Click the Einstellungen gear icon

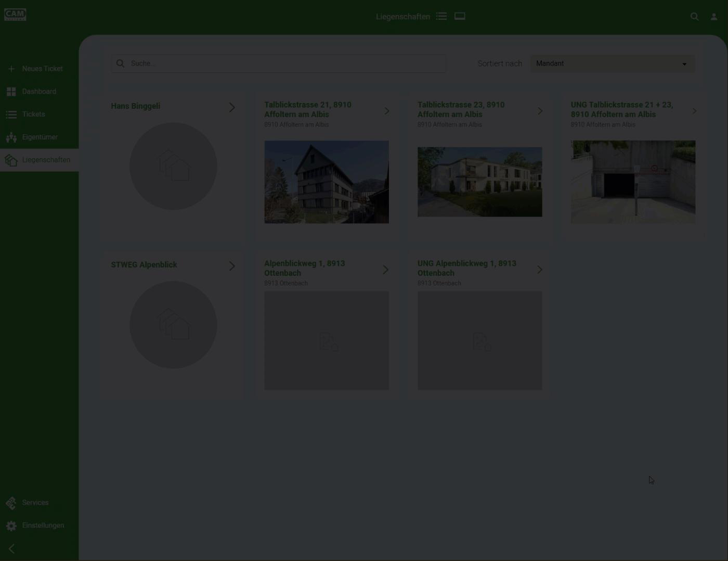pyautogui.click(x=11, y=526)
